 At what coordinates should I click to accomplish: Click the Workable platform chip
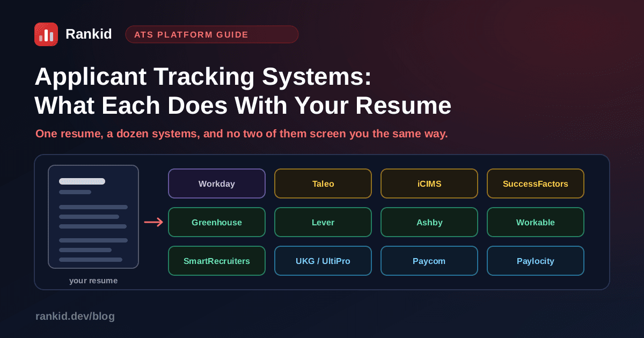pos(536,222)
